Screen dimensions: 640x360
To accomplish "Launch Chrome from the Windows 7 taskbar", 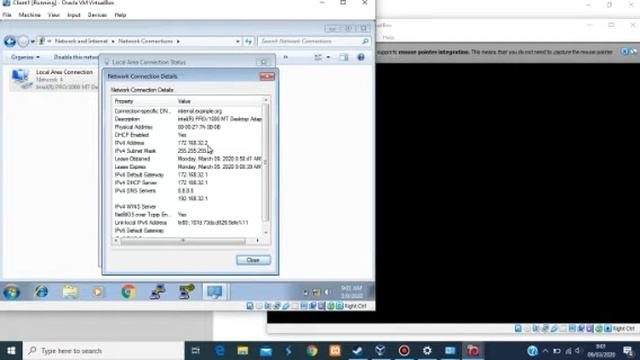I will [128, 292].
